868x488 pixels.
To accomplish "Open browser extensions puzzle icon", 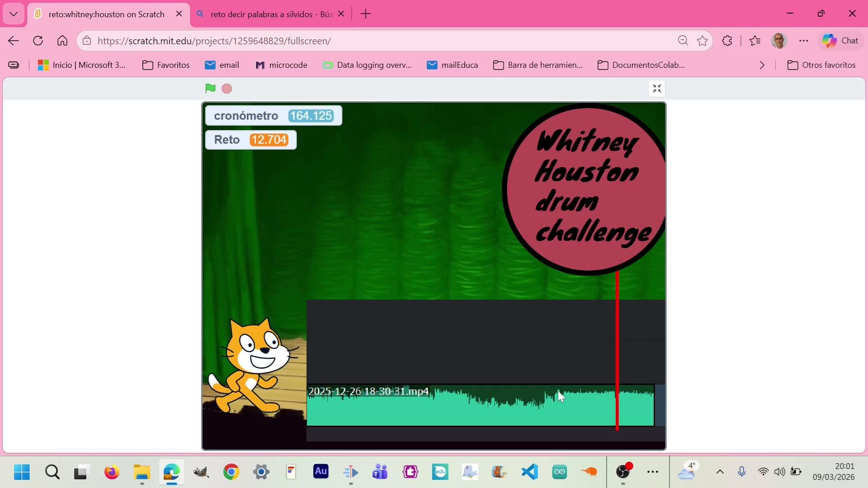I will tap(727, 41).
